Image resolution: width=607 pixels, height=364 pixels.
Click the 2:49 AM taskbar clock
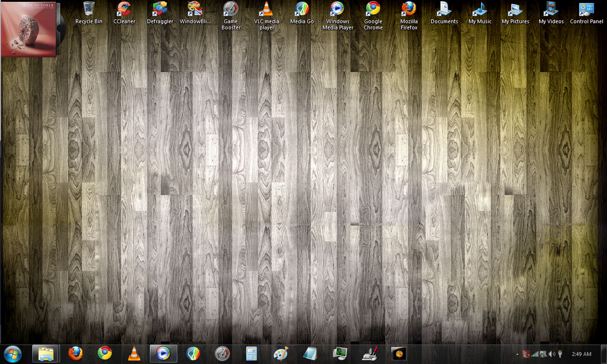click(581, 354)
